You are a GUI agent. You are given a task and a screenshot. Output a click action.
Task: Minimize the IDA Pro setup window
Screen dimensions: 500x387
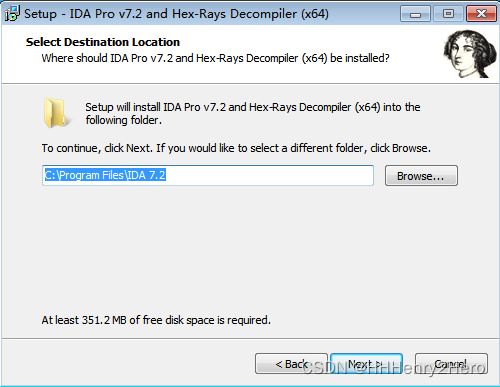(415, 14)
